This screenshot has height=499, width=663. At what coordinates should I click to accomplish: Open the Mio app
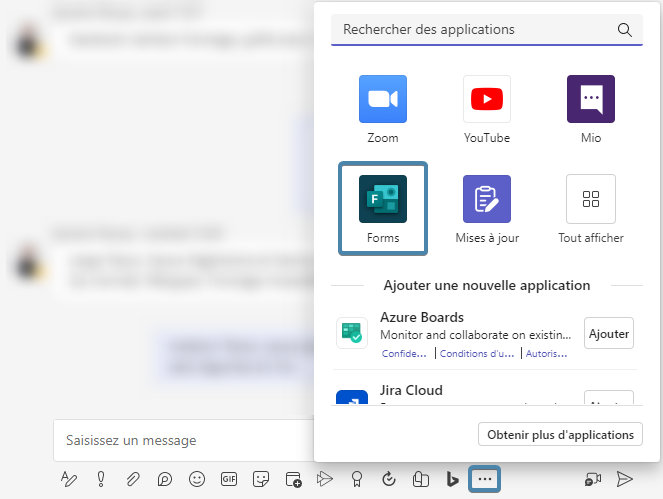[x=591, y=109]
